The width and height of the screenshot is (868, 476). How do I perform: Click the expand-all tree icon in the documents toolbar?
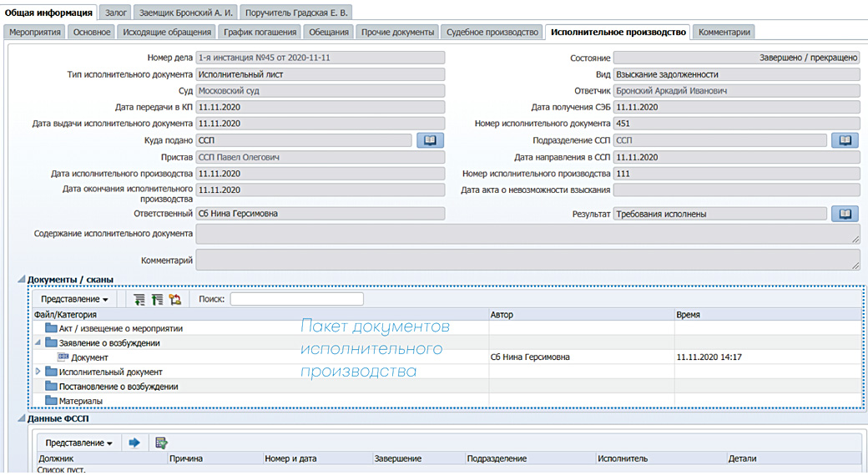coord(139,299)
